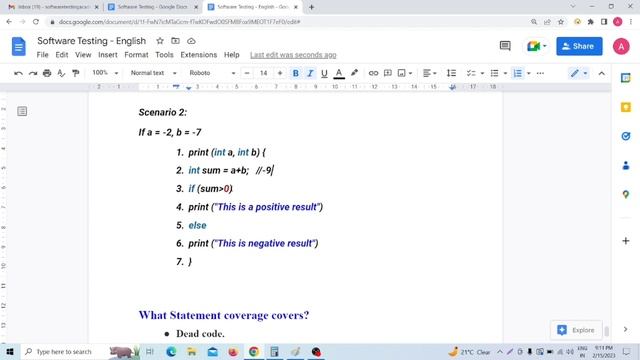Image resolution: width=640 pixels, height=360 pixels.
Task: Show the document outline
Action: [22, 111]
